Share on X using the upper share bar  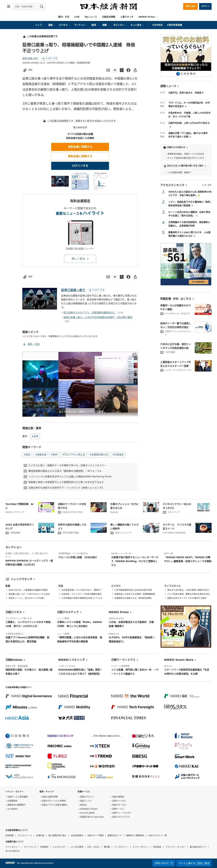[x=122, y=70]
